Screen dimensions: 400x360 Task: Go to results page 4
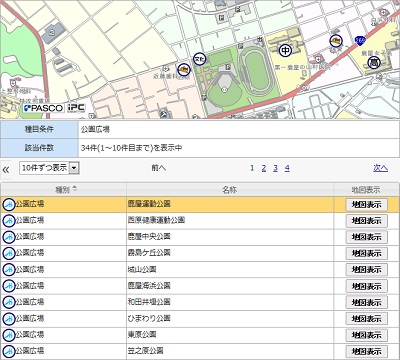tap(287, 168)
